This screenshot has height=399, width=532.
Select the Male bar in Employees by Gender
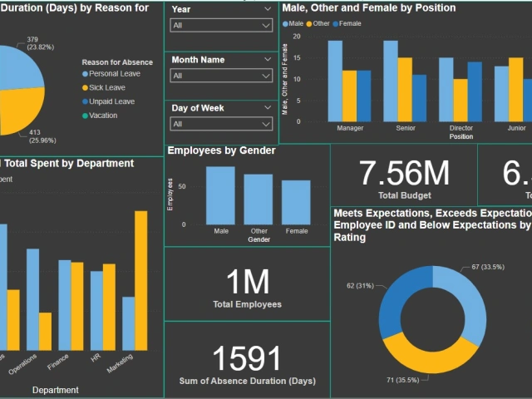pyautogui.click(x=220, y=196)
